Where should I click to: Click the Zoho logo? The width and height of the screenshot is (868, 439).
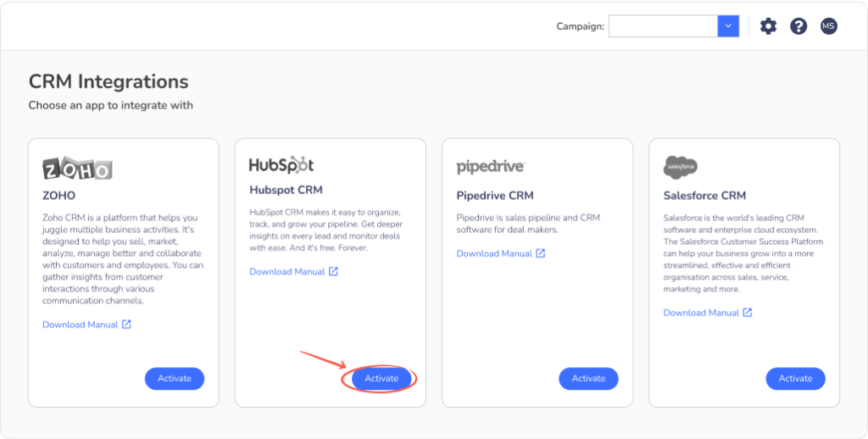coord(77,169)
